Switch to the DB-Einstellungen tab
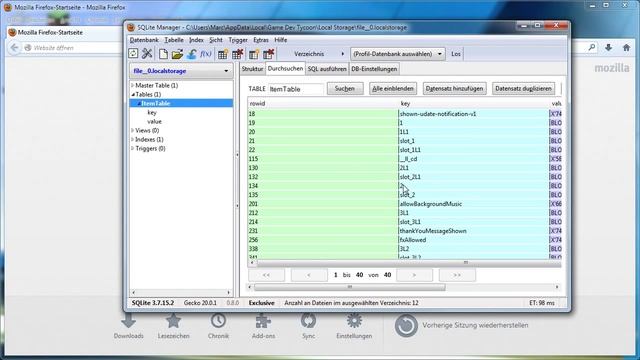The image size is (640, 360). click(x=374, y=69)
